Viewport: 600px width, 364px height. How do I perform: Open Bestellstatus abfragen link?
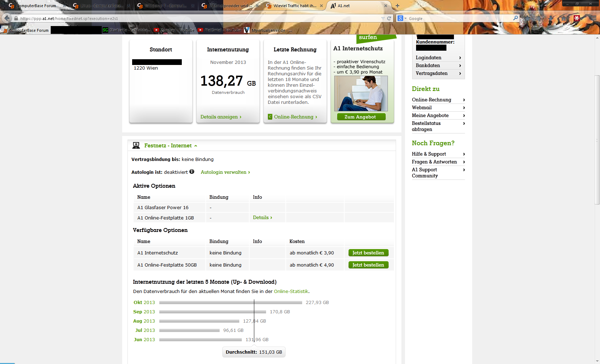pyautogui.click(x=438, y=126)
